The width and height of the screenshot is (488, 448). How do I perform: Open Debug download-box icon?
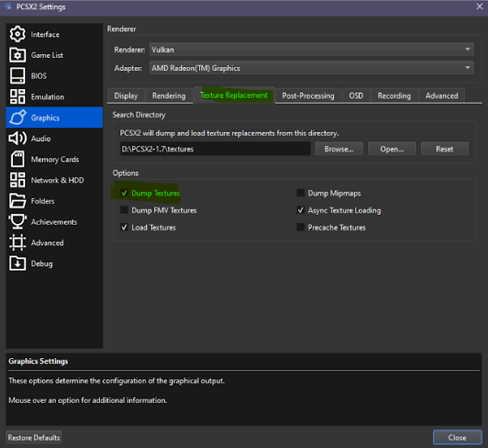click(x=18, y=264)
